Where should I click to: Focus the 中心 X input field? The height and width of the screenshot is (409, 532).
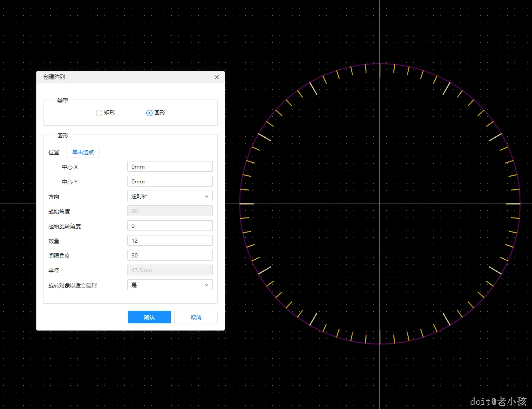pos(170,166)
